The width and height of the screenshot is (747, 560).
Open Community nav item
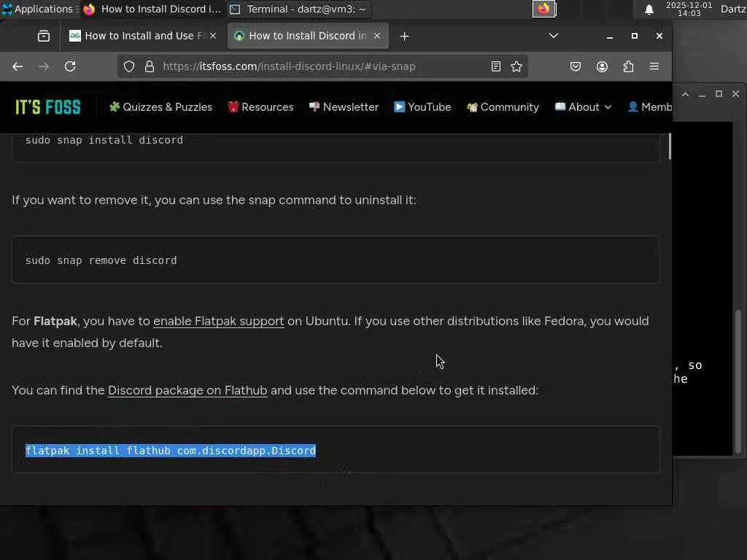pyautogui.click(x=503, y=107)
